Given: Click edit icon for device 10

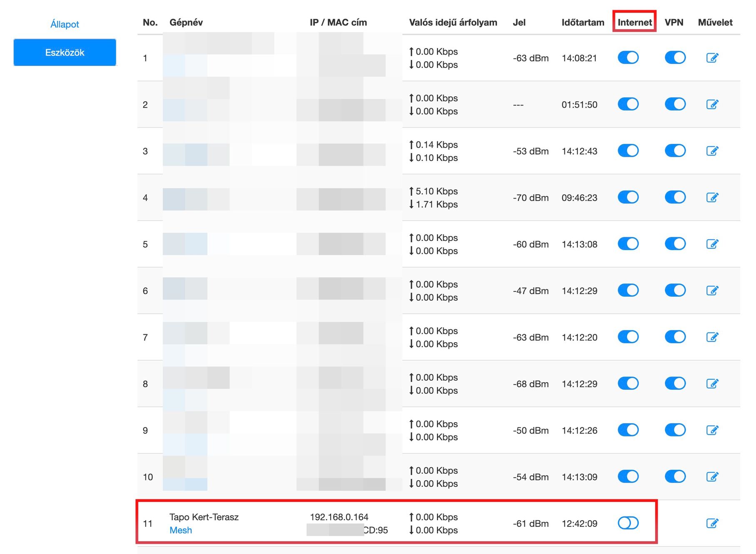Looking at the screenshot, I should pyautogui.click(x=712, y=476).
